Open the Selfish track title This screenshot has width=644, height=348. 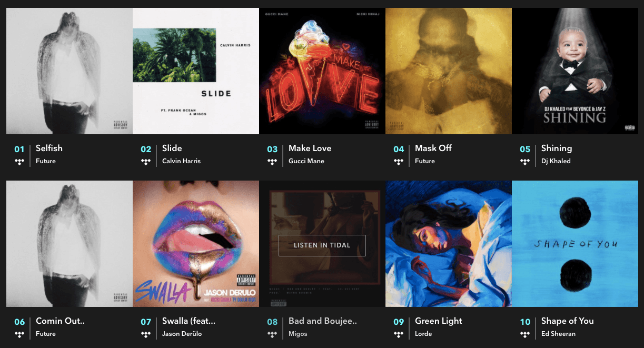click(x=49, y=148)
